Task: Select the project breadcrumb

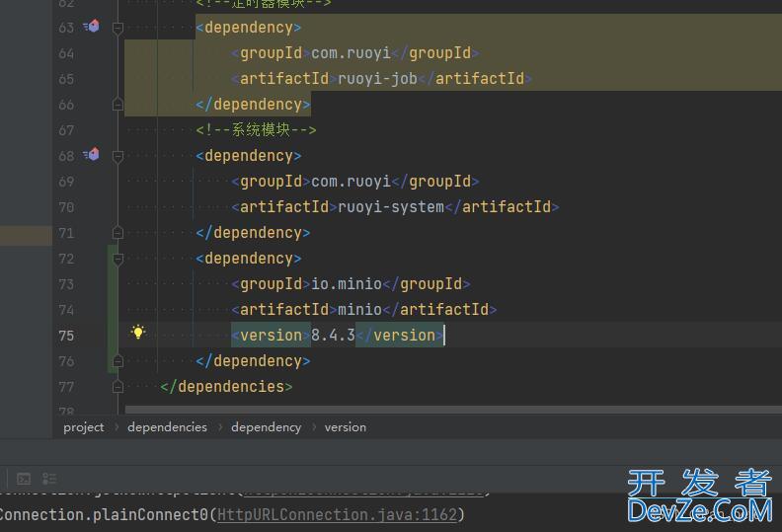Action: coord(84,427)
